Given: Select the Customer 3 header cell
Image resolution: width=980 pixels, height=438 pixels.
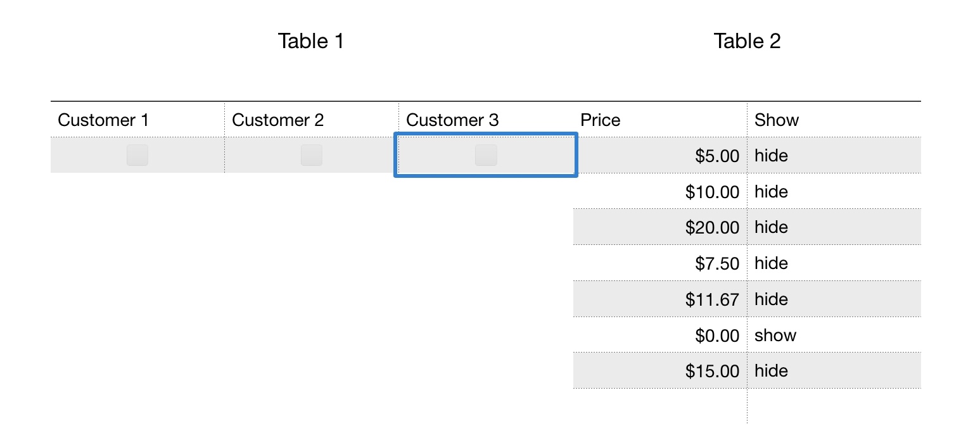Looking at the screenshot, I should coord(486,120).
